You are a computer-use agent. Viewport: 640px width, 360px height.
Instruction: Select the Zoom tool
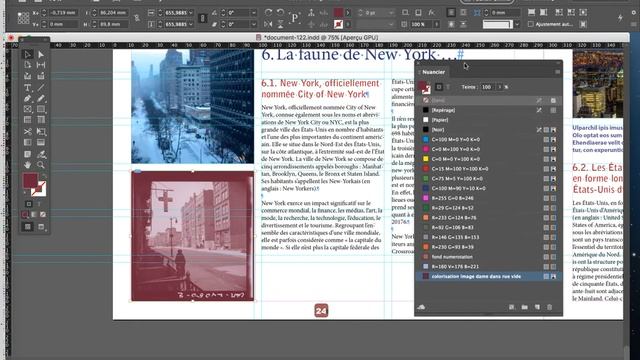point(41,165)
